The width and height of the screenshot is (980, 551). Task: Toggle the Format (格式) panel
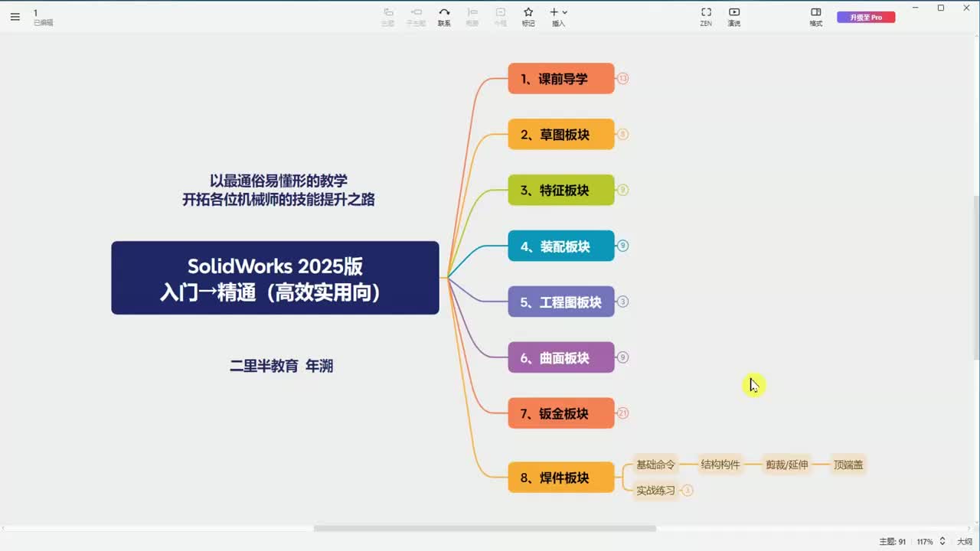pos(816,16)
